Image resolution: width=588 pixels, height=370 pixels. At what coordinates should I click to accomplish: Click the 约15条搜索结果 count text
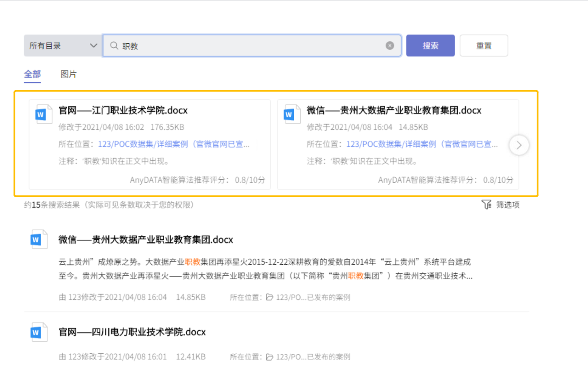(x=108, y=205)
